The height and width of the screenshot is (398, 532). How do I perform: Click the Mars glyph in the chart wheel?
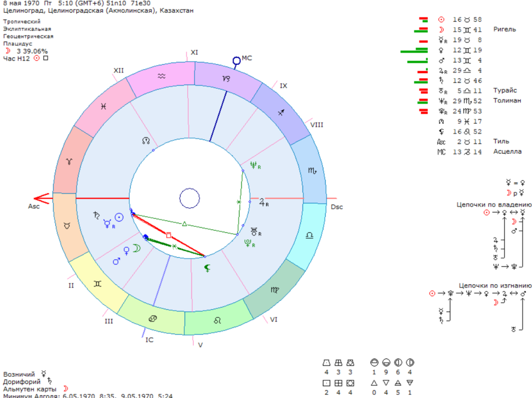[117, 261]
